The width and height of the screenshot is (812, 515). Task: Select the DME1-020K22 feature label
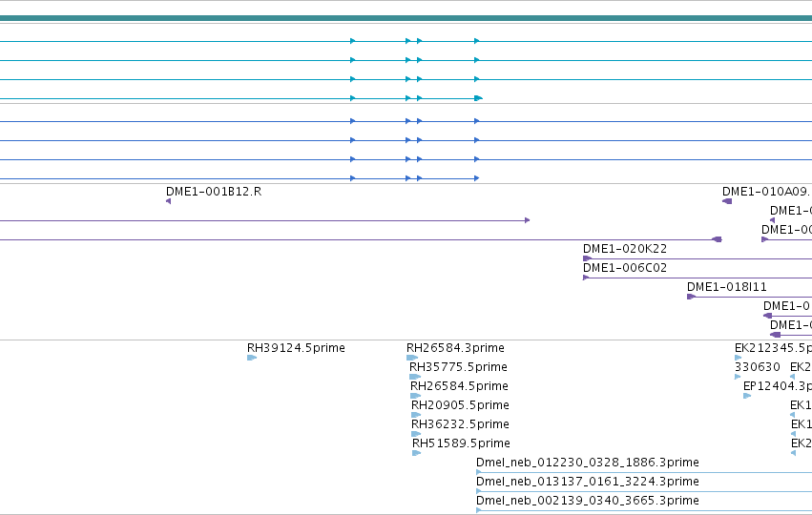(x=625, y=249)
